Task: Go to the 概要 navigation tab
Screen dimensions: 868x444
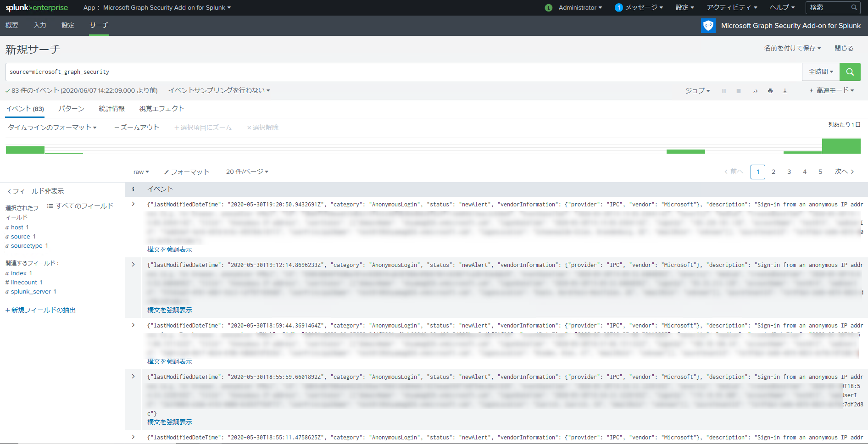Action: 12,25
